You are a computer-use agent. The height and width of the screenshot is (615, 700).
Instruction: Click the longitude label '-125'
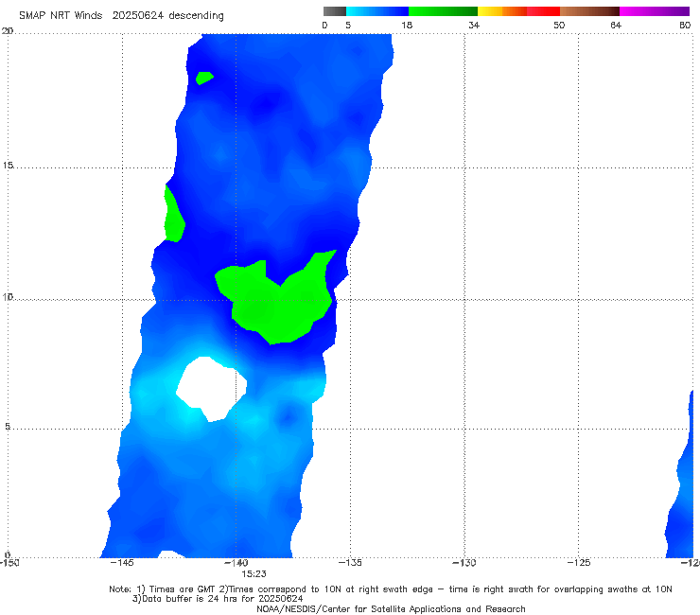point(579,563)
